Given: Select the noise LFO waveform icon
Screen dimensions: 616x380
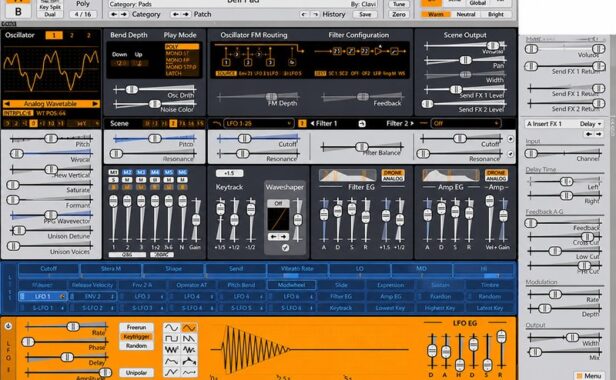Looking at the screenshot, I should click(171, 350).
